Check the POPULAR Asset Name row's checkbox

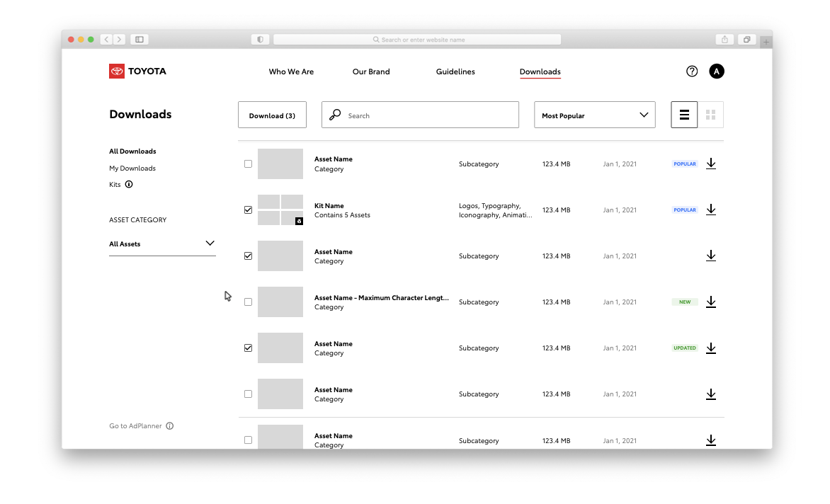[x=248, y=164]
